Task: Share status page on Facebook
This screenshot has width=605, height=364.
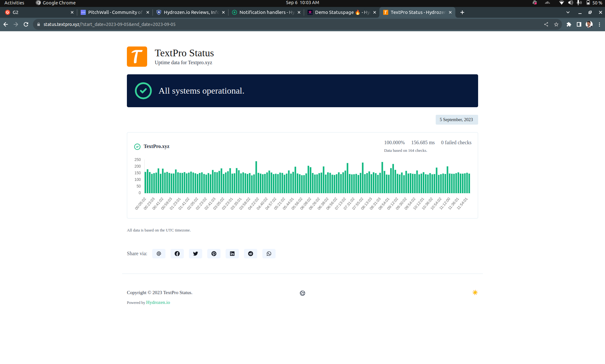Action: click(177, 254)
